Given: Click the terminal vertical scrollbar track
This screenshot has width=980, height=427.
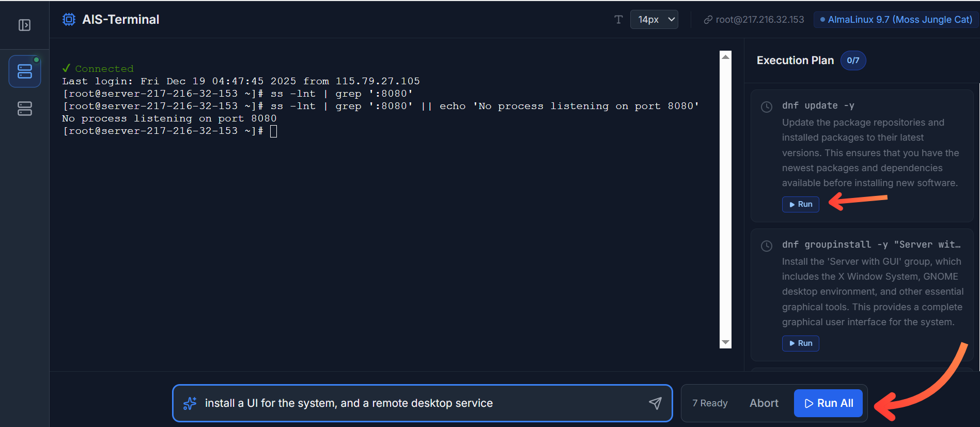Looking at the screenshot, I should tap(725, 200).
